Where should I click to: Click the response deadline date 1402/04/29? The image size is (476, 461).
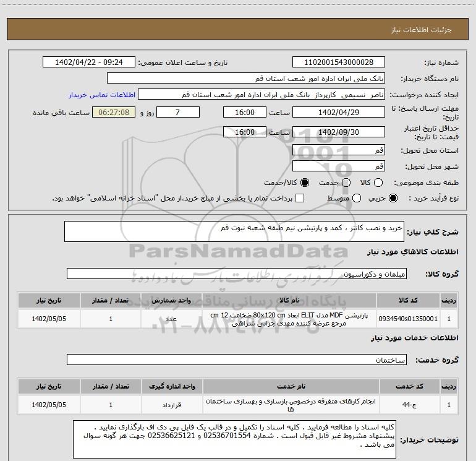[x=339, y=113]
